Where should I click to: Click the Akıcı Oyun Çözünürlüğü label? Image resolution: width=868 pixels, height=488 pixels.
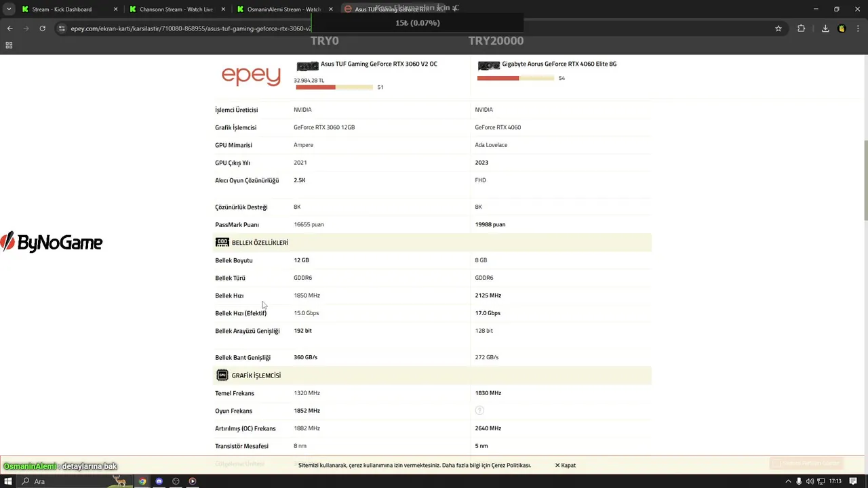(247, 181)
